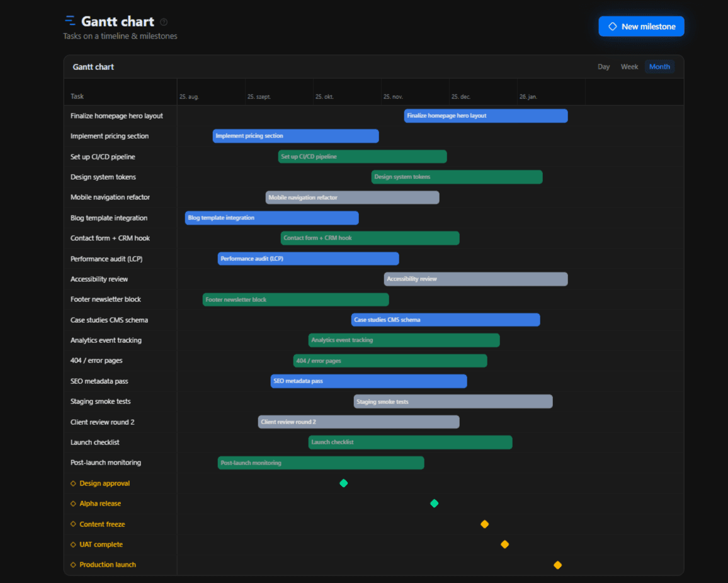The height and width of the screenshot is (583, 728).
Task: Select 'Accessibility review' task row label
Action: [x=99, y=279]
